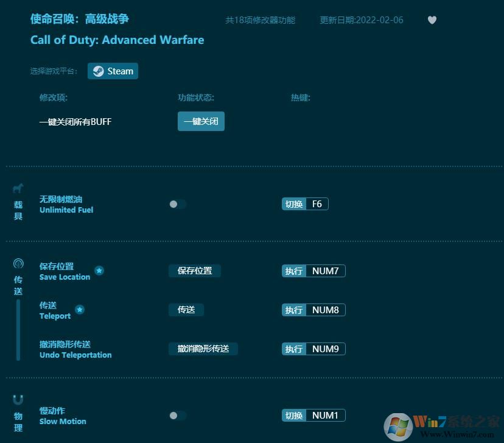Click the 修改项 column header
The image size is (504, 443).
(54, 97)
